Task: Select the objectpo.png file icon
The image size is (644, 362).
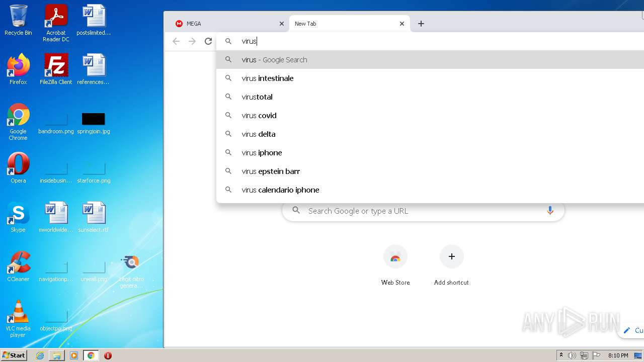Action: pos(56,321)
